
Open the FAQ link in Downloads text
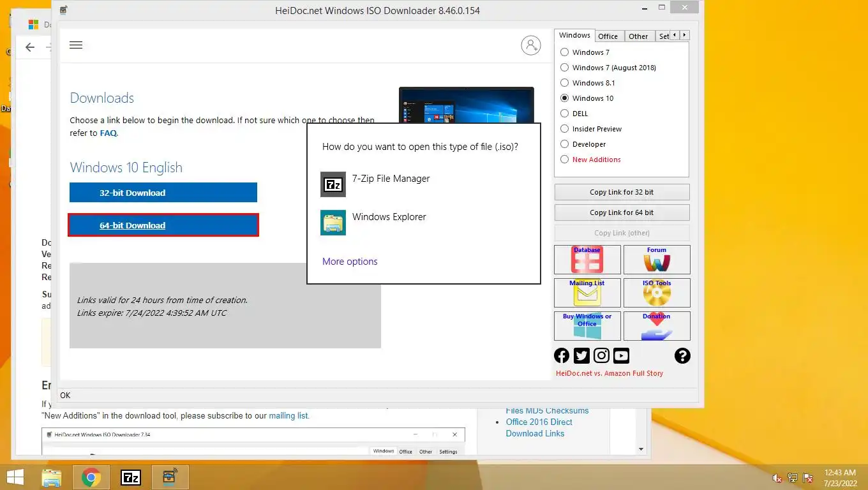108,133
